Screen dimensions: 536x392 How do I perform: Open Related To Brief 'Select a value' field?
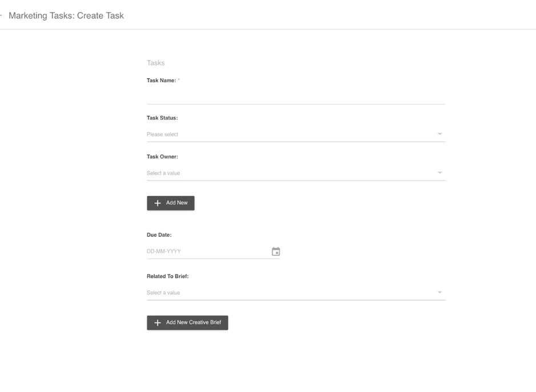tap(296, 293)
